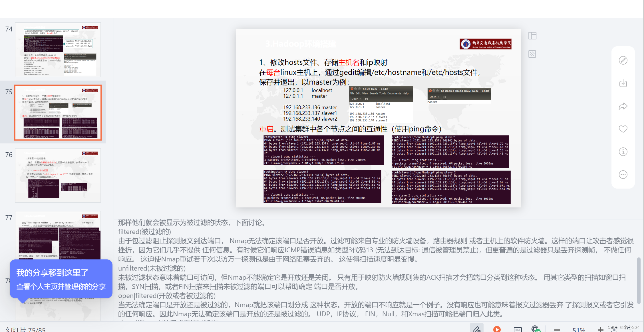
Task: Favorite the document with the heart icon
Action: coord(623,129)
